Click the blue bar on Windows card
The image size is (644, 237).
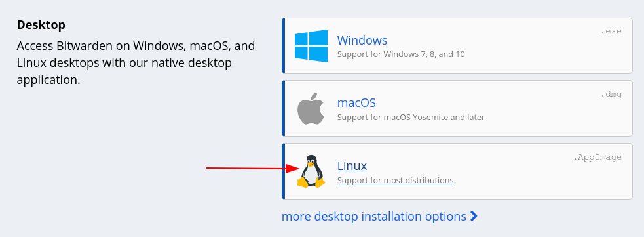tap(284, 46)
